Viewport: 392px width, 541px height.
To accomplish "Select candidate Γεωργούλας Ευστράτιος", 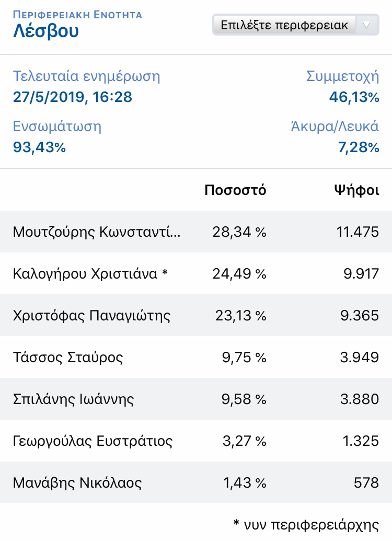I will click(x=93, y=441).
